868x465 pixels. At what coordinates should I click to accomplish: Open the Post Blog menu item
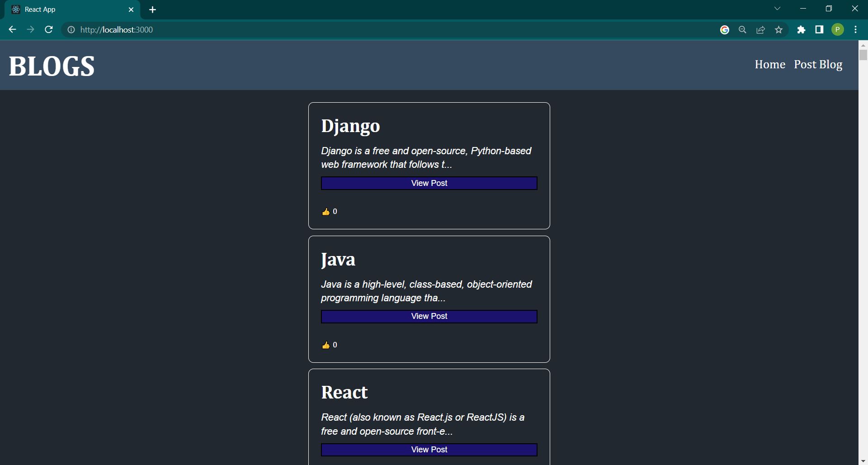[818, 64]
